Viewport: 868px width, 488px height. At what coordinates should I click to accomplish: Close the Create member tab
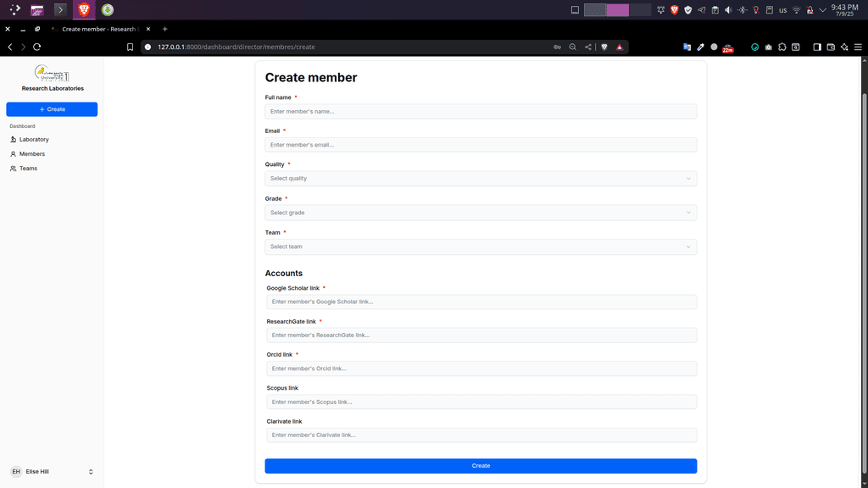[148, 29]
